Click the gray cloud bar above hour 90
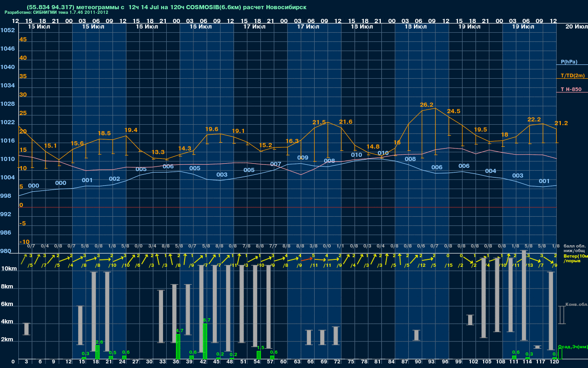588x368 pixels. 416,335
